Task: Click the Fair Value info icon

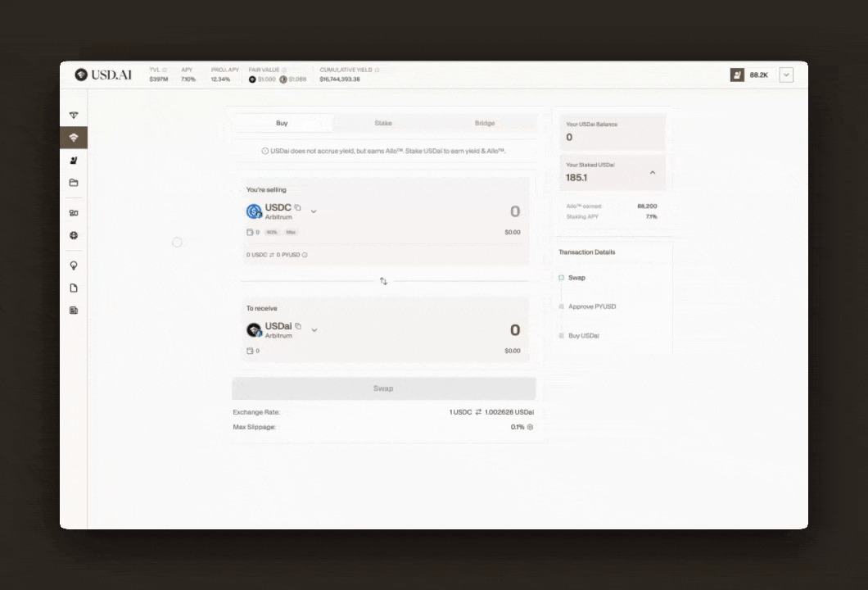Action: (x=284, y=70)
